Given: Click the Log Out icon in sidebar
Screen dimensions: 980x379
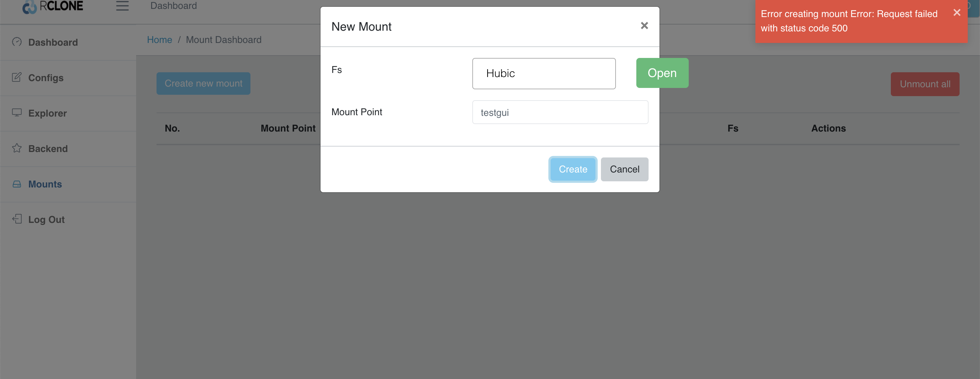Looking at the screenshot, I should [x=17, y=218].
